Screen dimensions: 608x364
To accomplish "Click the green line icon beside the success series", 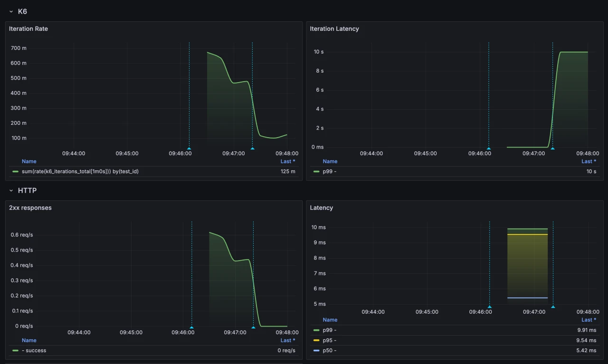I will (15, 350).
